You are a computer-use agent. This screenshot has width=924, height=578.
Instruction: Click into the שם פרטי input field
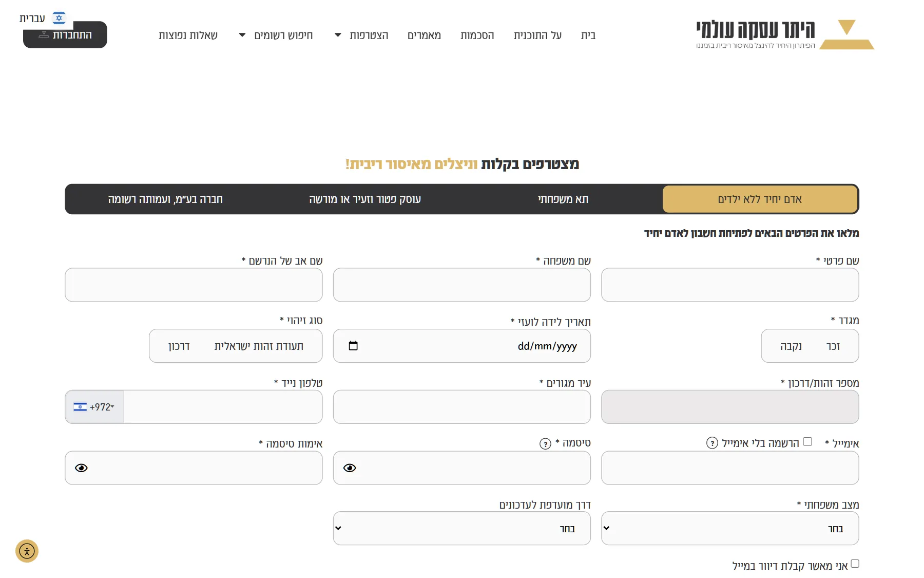click(730, 285)
